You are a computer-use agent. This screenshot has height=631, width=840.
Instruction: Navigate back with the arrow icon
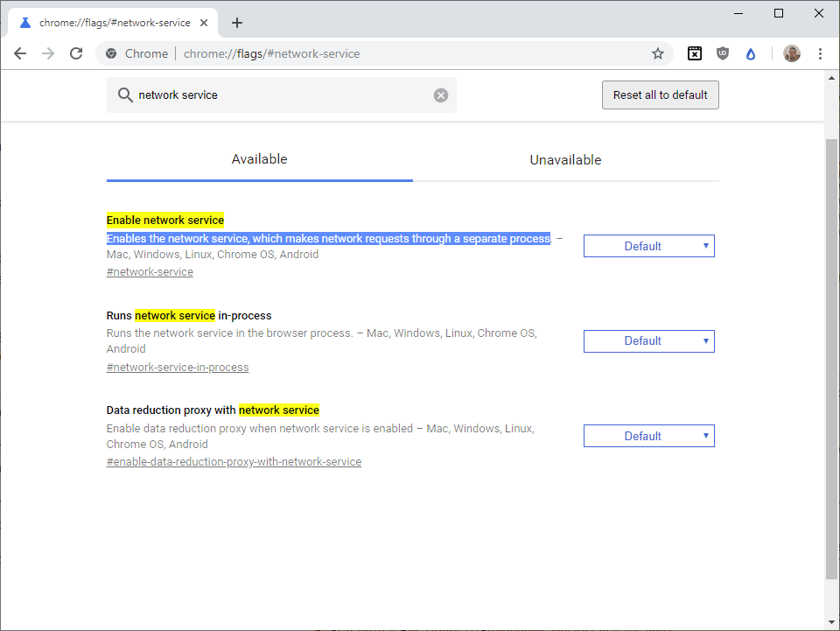[20, 53]
